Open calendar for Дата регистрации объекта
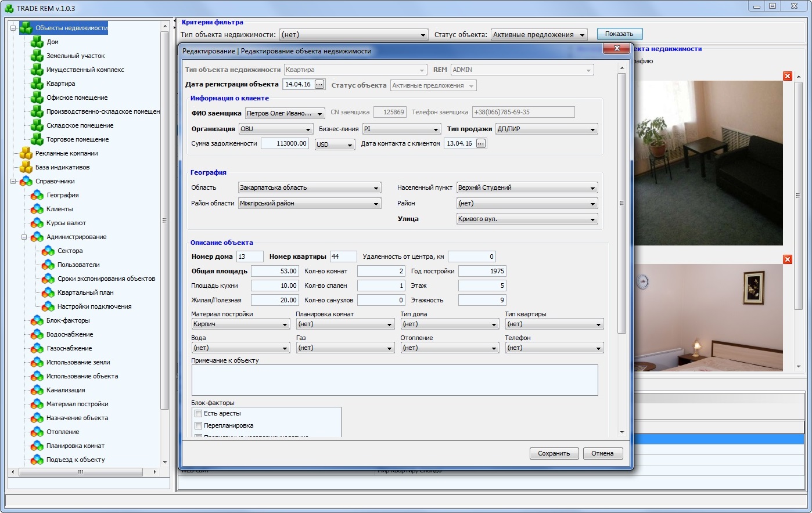 319,85
